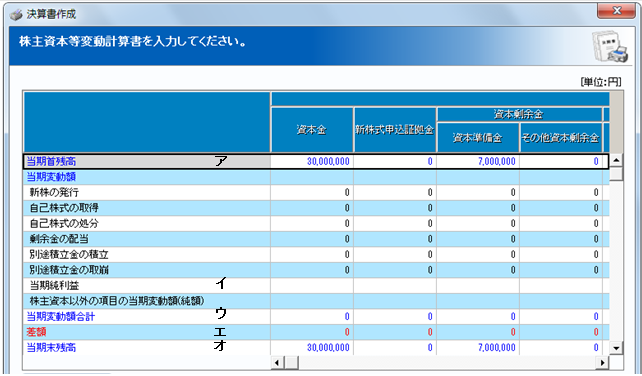This screenshot has height=376, width=642.
Task: Click the 当期純利益 row label
Action: (147, 286)
